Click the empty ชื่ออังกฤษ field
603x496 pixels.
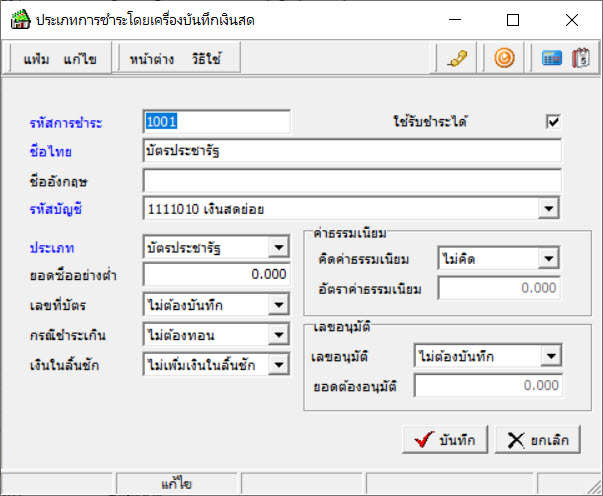(352, 180)
